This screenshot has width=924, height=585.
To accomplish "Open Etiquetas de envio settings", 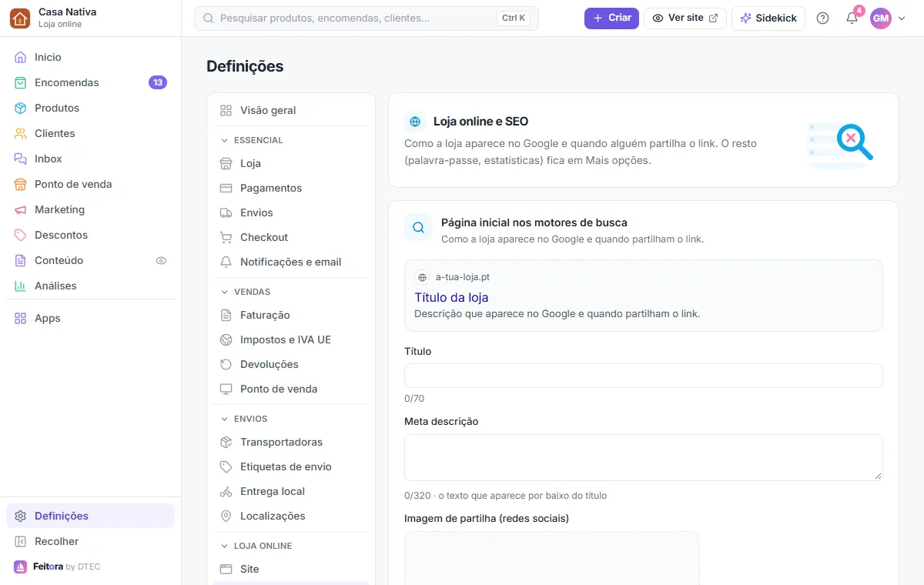I will [x=291, y=466].
